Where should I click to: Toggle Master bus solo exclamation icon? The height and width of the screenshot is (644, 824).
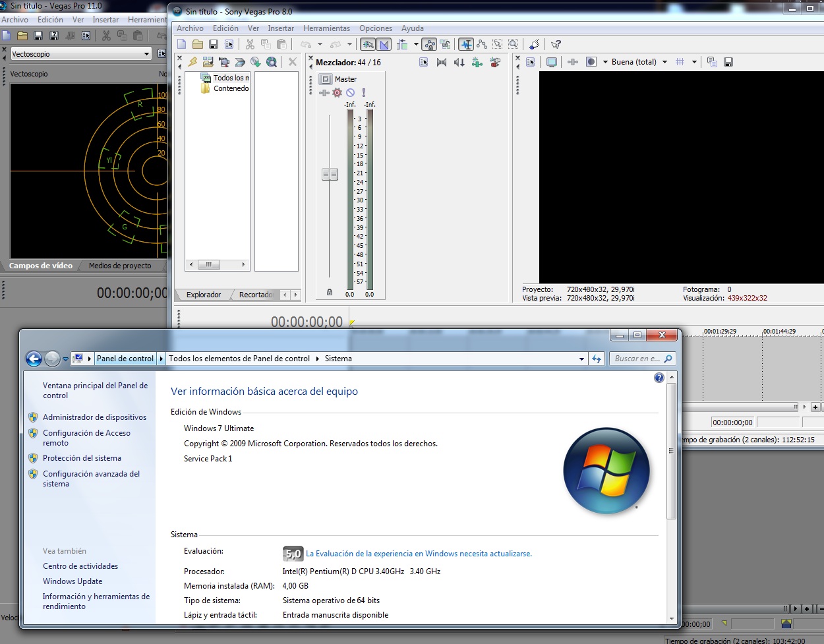(363, 93)
